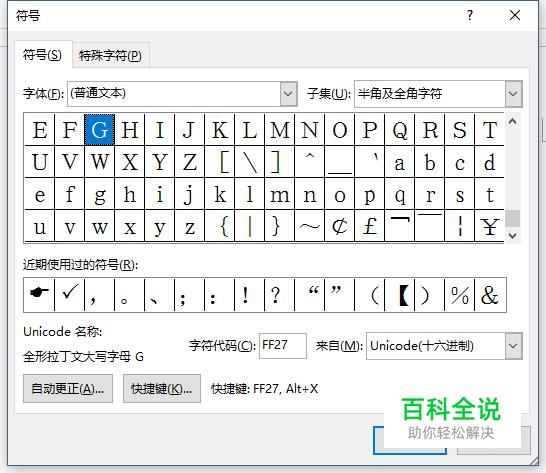546x473 pixels.
Task: Choose the right curly brace symbol
Action: click(279, 226)
